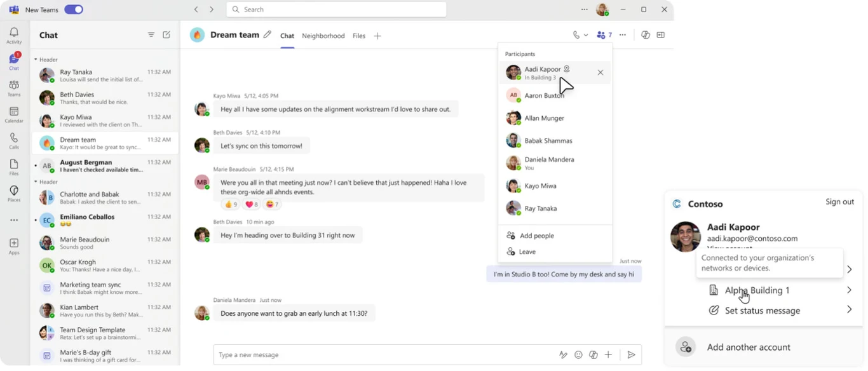Click the plus actions icon in compose box
Screen dimensions: 868x371
(608, 354)
